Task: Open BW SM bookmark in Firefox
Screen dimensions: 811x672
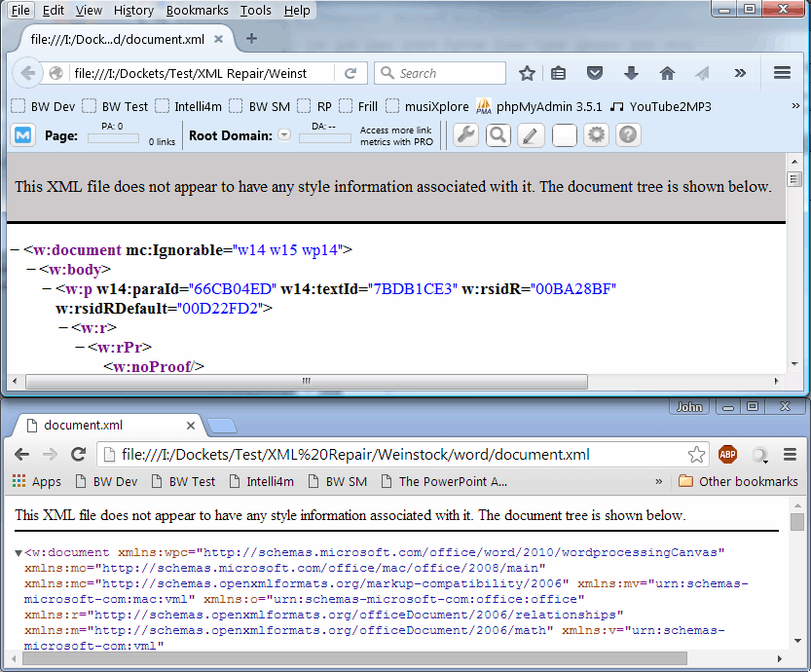Action: pos(260,106)
